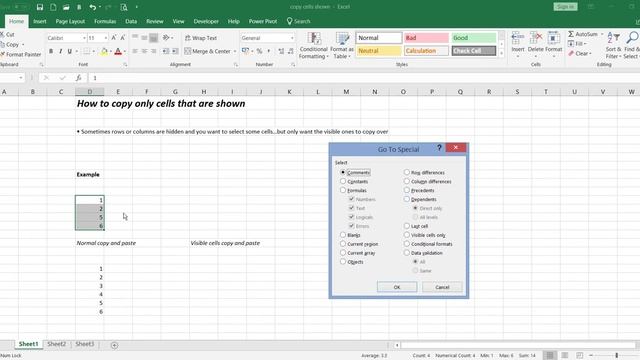Click Cancel in Go To Special dialog
This screenshot has height=360, width=640.
point(442,287)
